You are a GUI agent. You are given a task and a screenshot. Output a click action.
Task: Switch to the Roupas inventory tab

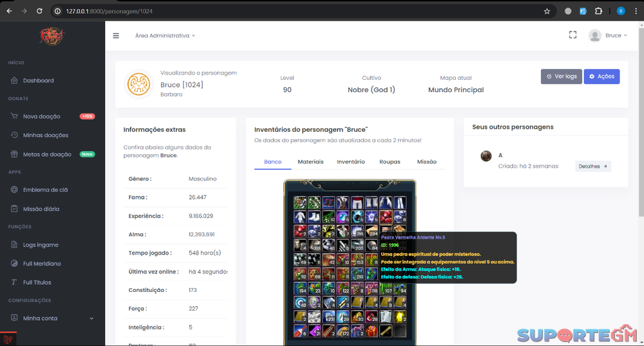click(390, 162)
